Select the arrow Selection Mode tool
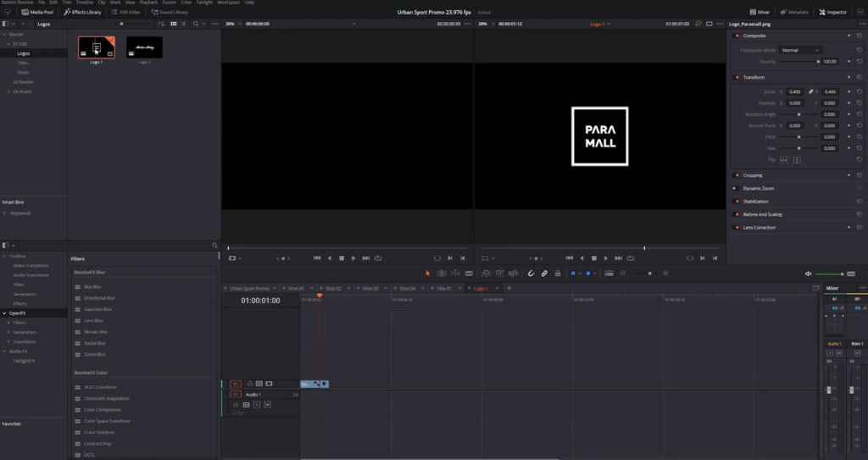 (428, 273)
